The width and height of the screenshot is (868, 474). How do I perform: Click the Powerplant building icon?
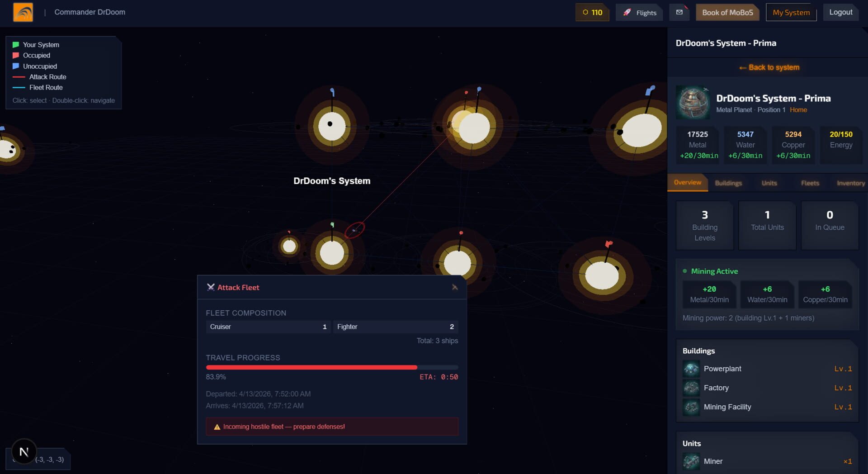(691, 369)
